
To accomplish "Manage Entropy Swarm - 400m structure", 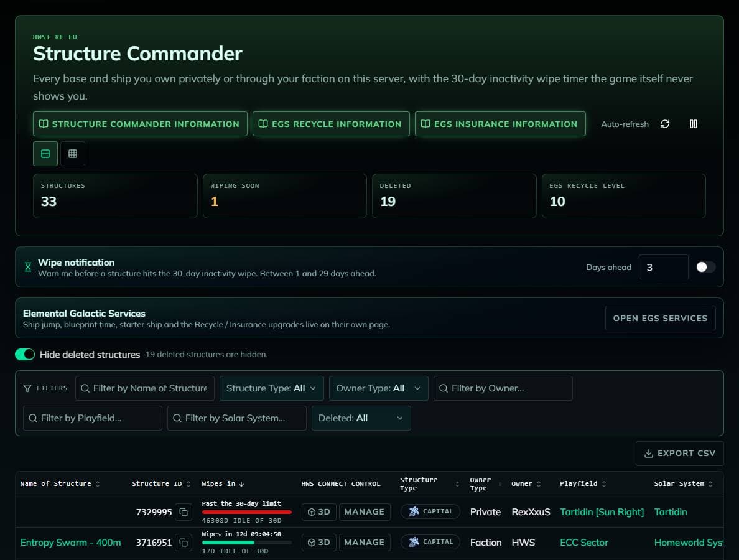I will [365, 543].
